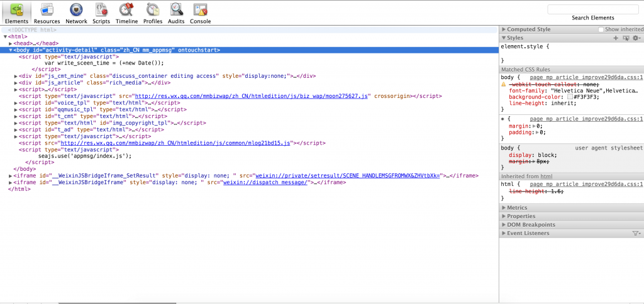Screen dimensions: 644x304
Task: Select the seajs.use('appmsg/index.js') text
Action: (x=85, y=156)
